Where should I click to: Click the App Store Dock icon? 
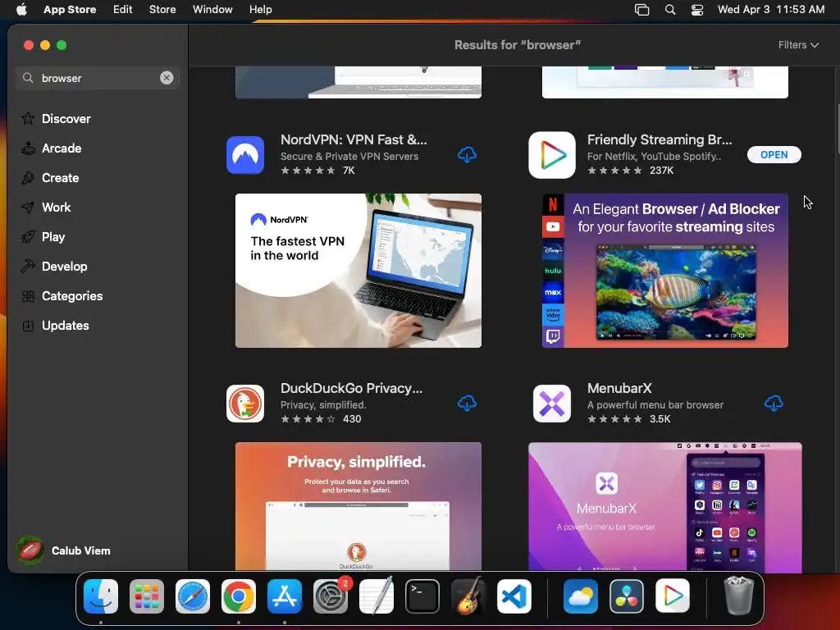pyautogui.click(x=285, y=596)
